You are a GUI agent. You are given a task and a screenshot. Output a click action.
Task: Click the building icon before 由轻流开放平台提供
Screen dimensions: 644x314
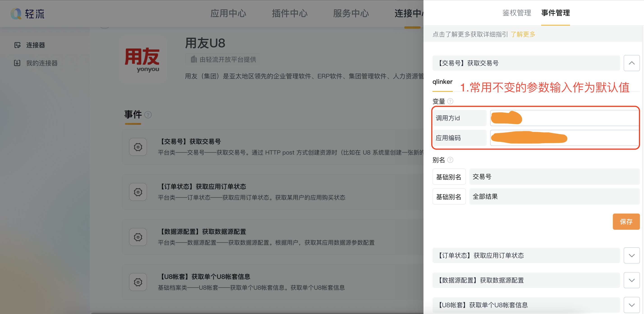tap(194, 59)
